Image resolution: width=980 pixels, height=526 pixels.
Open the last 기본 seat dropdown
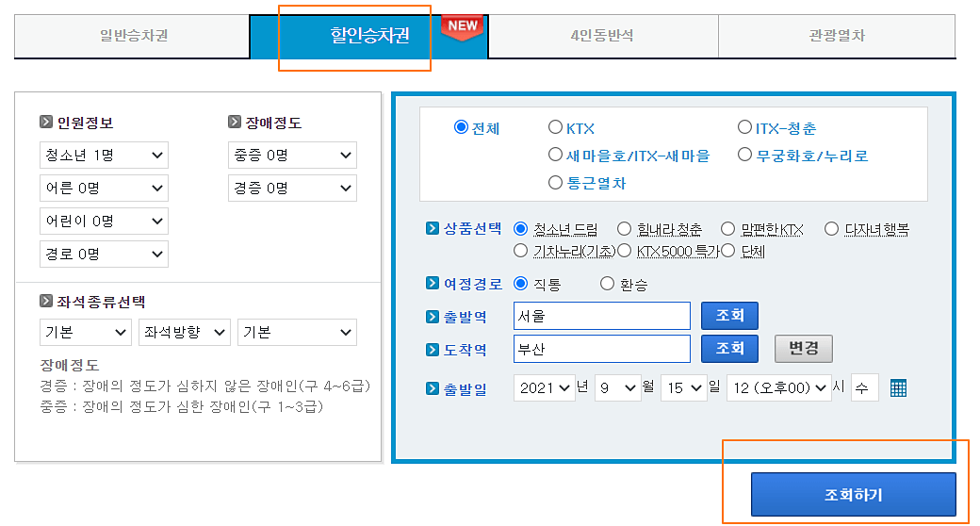(297, 332)
